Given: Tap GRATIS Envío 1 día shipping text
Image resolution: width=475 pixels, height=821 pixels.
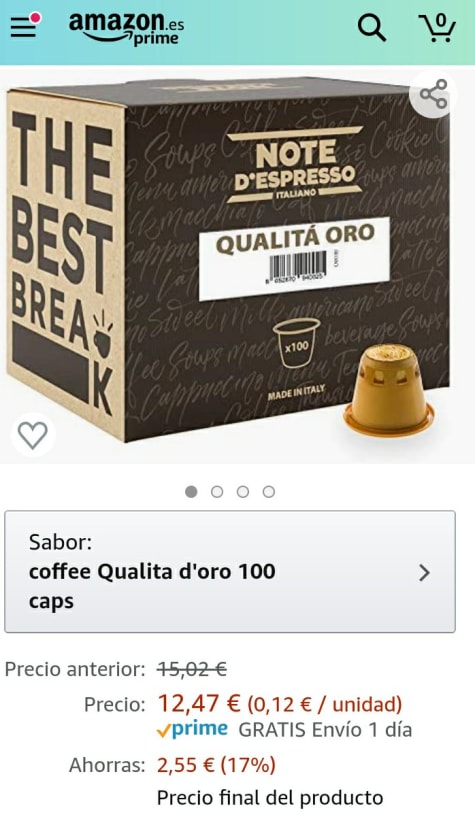Looking at the screenshot, I should click(x=325, y=730).
